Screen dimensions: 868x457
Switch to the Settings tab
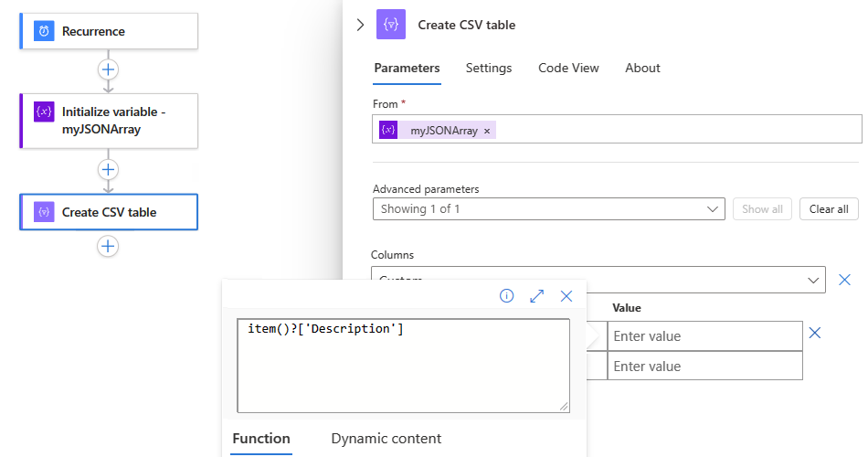point(488,68)
